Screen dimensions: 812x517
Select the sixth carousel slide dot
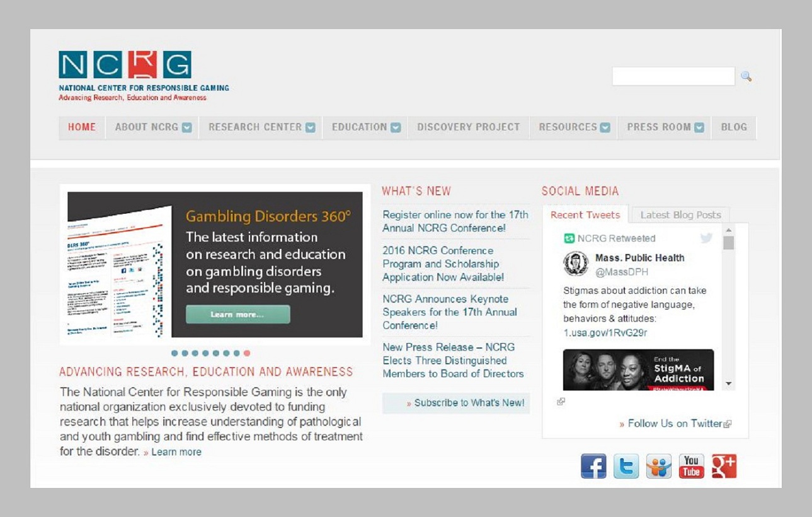[226, 353]
